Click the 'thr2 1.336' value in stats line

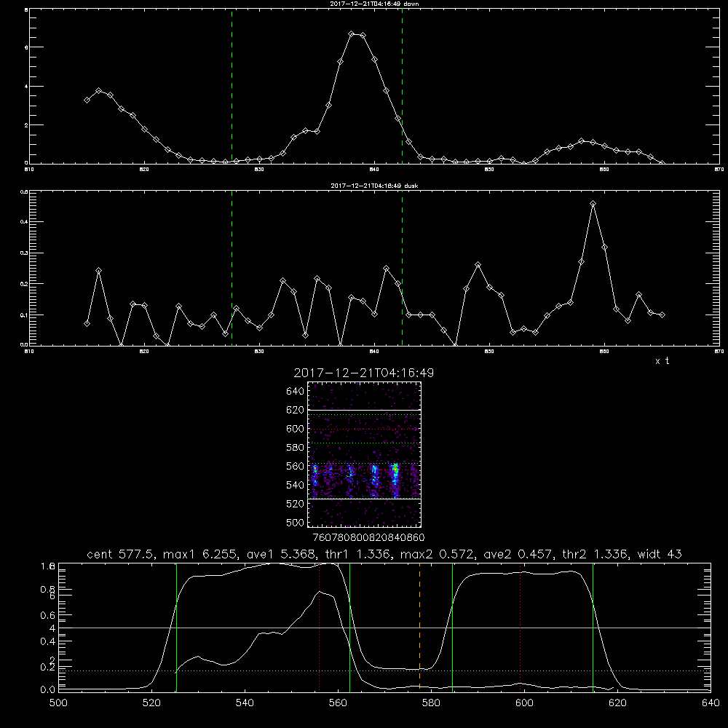tap(596, 554)
